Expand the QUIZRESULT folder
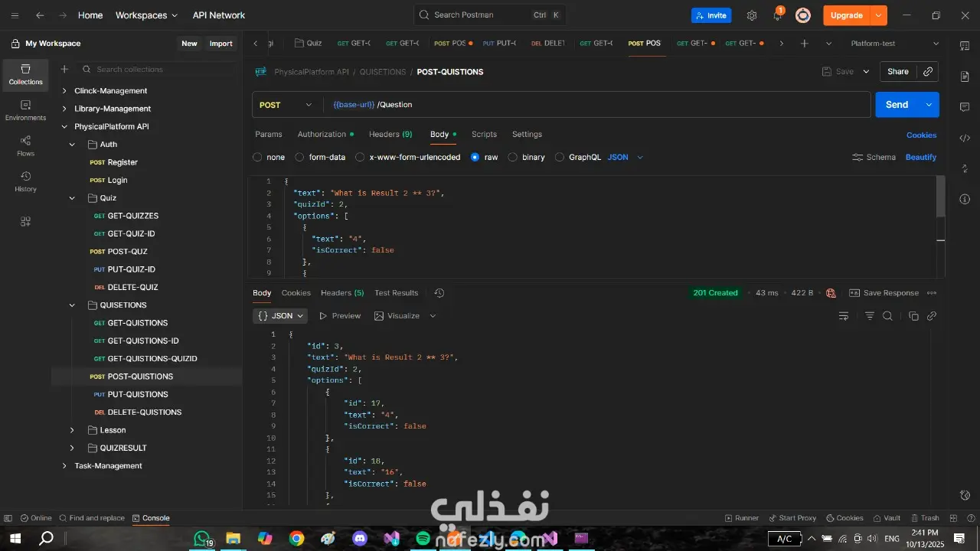 (x=72, y=448)
